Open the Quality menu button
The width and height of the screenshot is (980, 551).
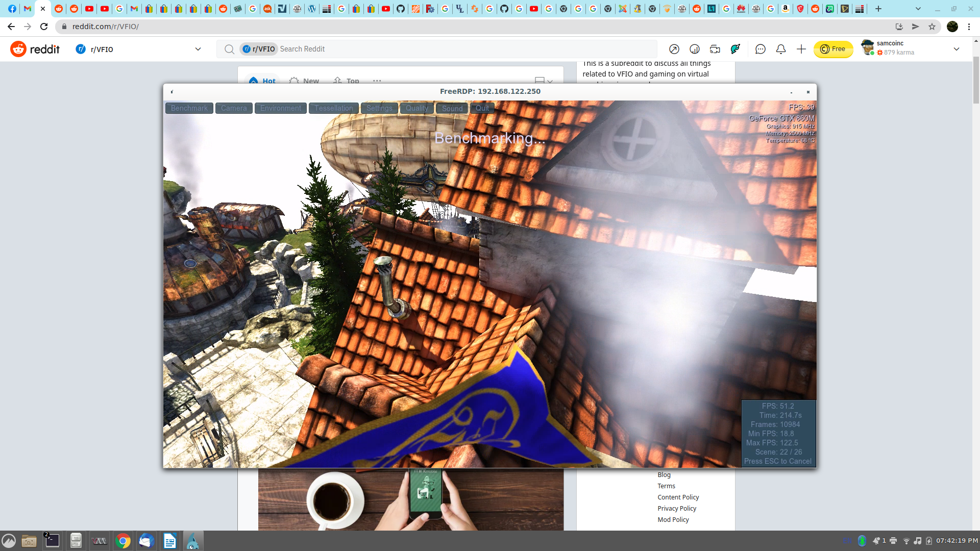(x=417, y=108)
